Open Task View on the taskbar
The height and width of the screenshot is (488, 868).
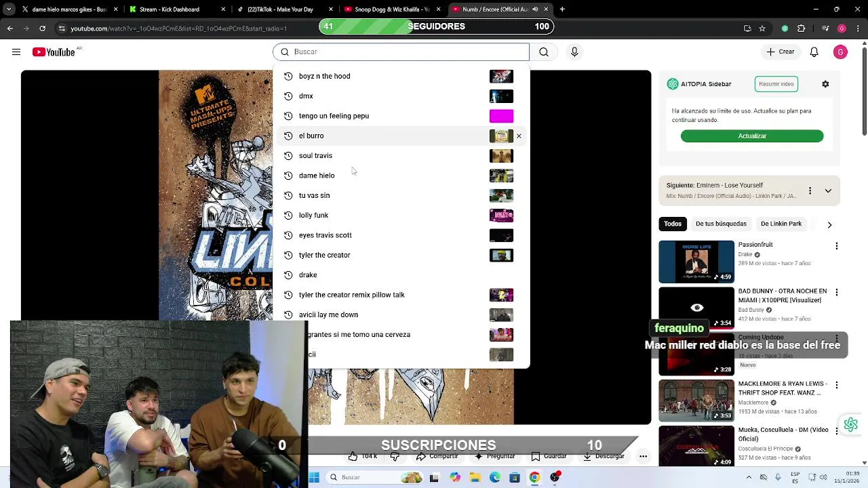tap(434, 478)
